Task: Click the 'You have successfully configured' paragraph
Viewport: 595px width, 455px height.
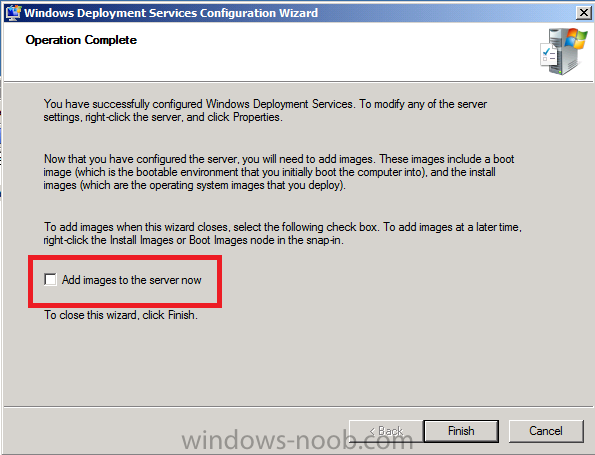Action: (265, 110)
